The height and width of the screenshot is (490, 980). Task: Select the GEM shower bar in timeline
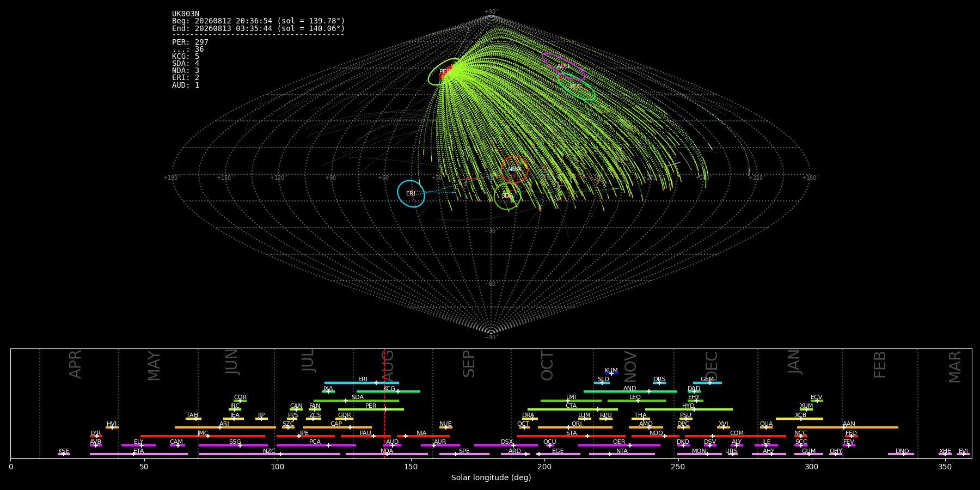point(707,383)
